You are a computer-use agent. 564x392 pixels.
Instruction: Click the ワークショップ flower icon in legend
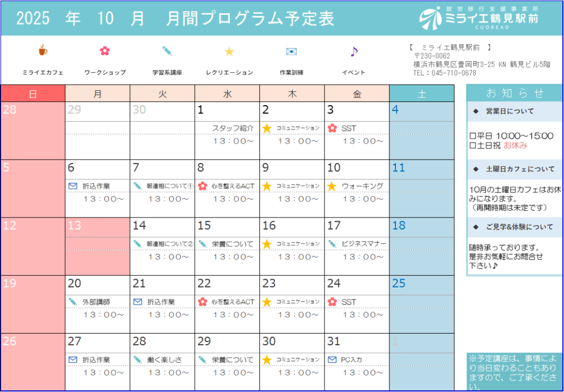click(105, 51)
